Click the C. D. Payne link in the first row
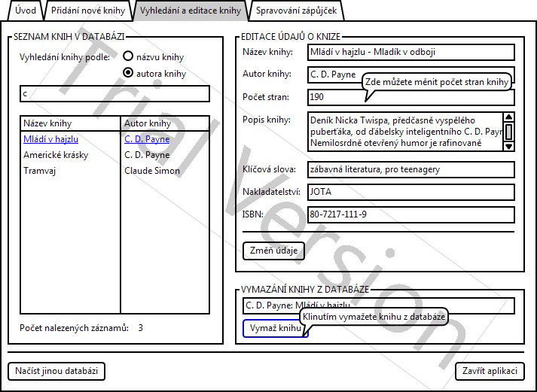This screenshot has height=392, width=537. point(147,139)
